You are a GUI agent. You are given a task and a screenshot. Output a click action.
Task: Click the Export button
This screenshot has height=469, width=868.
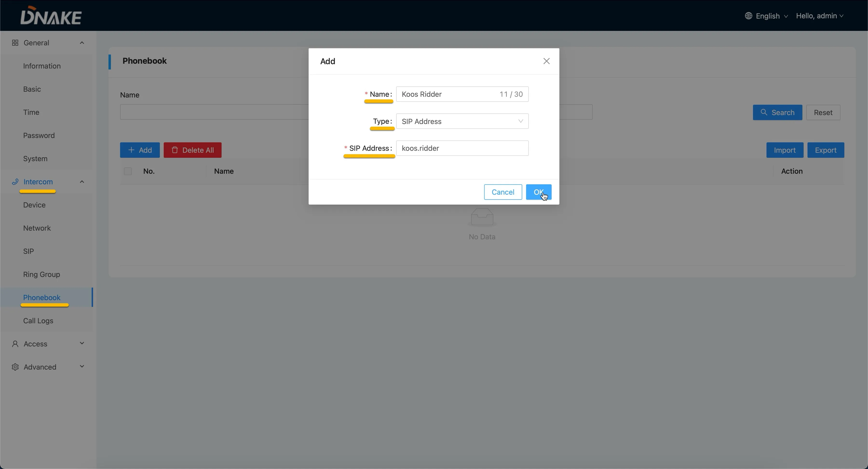(826, 150)
